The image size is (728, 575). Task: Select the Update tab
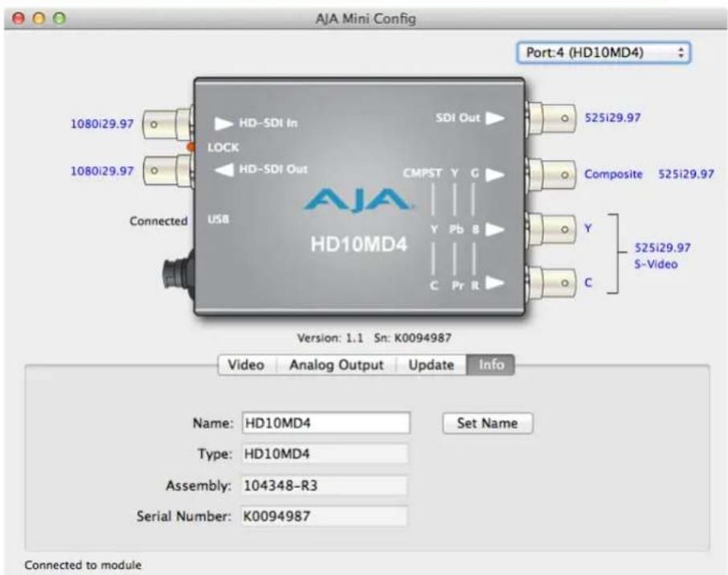click(431, 365)
